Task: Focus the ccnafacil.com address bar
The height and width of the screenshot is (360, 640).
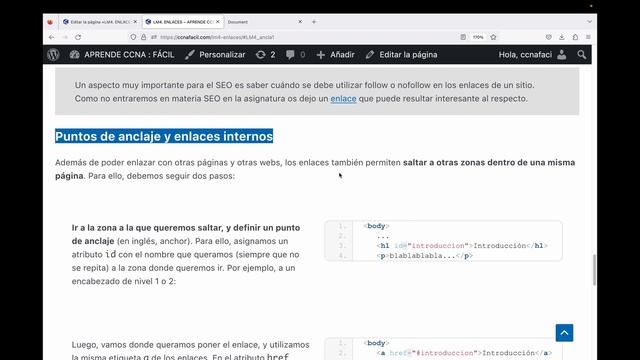Action: (x=302, y=37)
